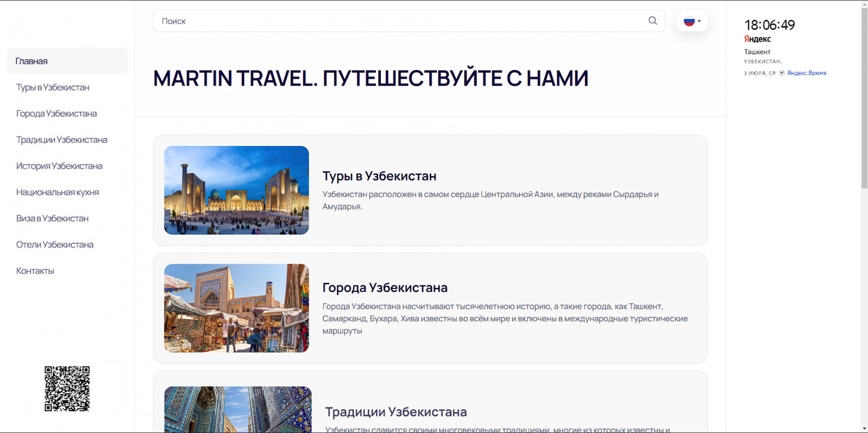Image resolution: width=868 pixels, height=433 pixels.
Task: Click the text mentioning Сырдарья и Амударья
Action: (490, 200)
